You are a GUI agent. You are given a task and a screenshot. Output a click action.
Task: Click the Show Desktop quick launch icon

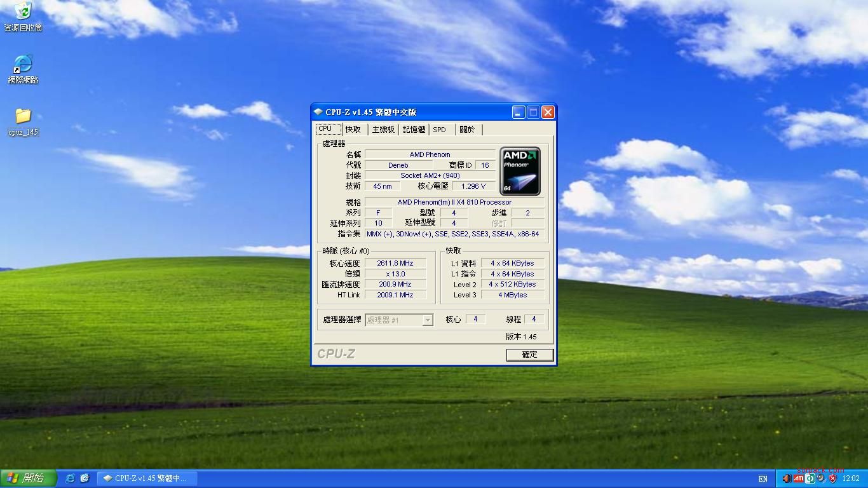tap(85, 478)
